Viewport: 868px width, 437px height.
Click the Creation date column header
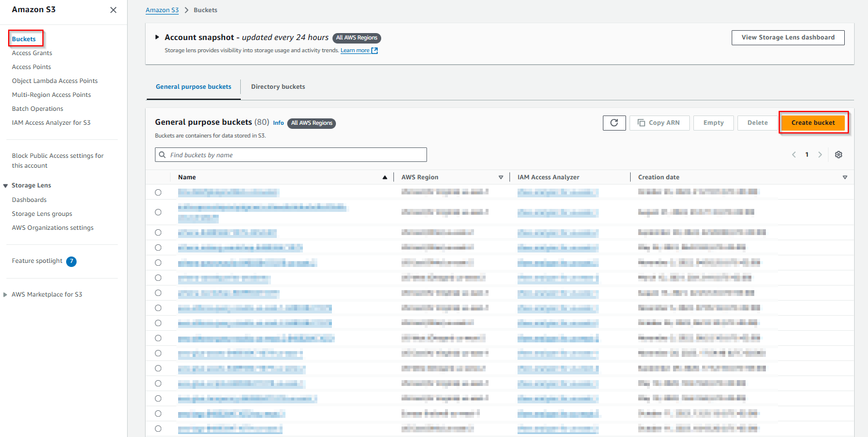tap(659, 177)
